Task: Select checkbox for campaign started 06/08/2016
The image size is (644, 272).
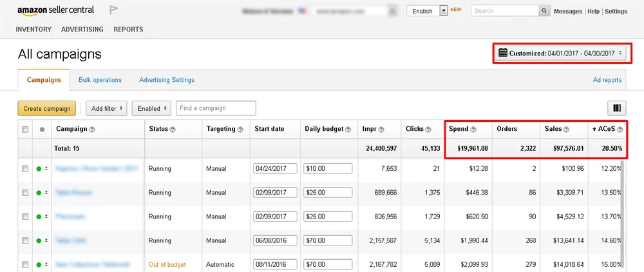Action: point(25,240)
